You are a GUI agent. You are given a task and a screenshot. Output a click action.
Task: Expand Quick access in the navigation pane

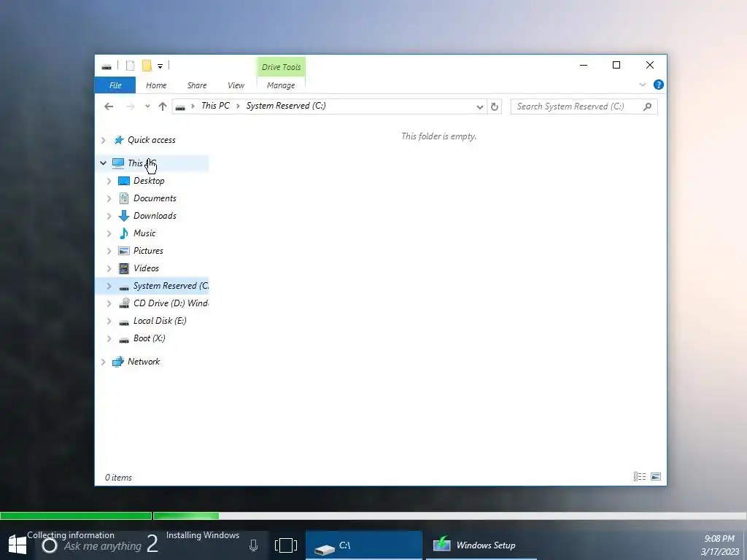[x=104, y=140]
